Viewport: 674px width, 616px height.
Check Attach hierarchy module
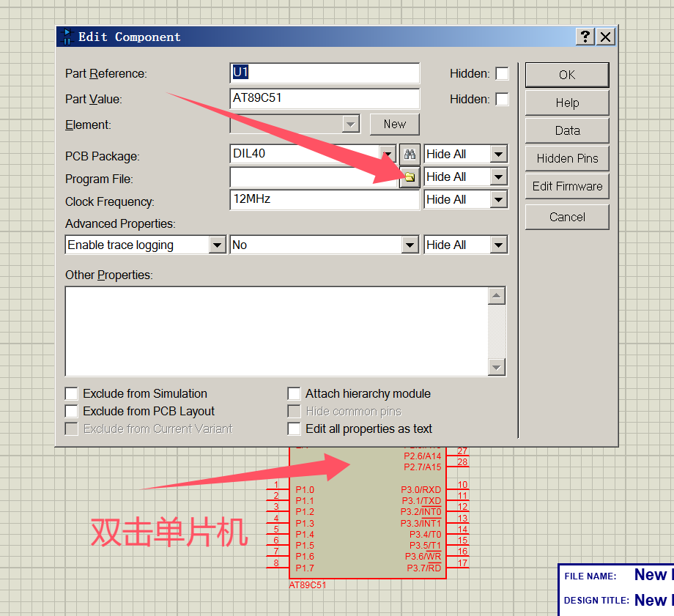(x=294, y=393)
